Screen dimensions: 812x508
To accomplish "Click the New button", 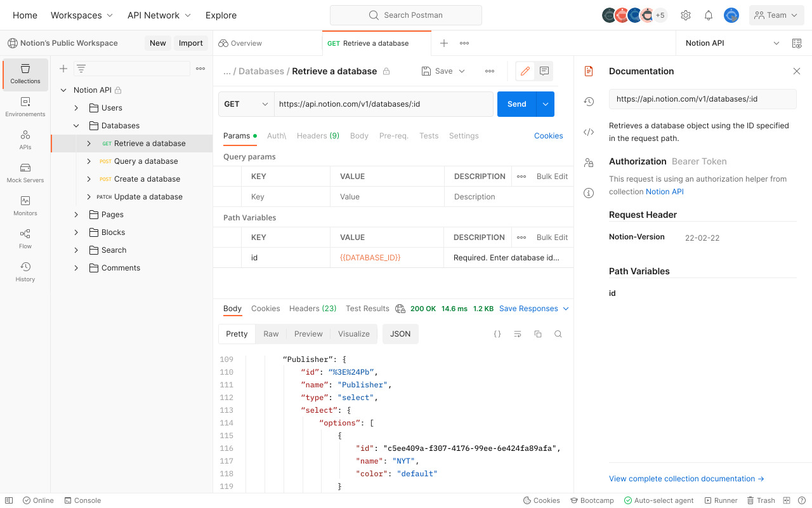I will 157,43.
